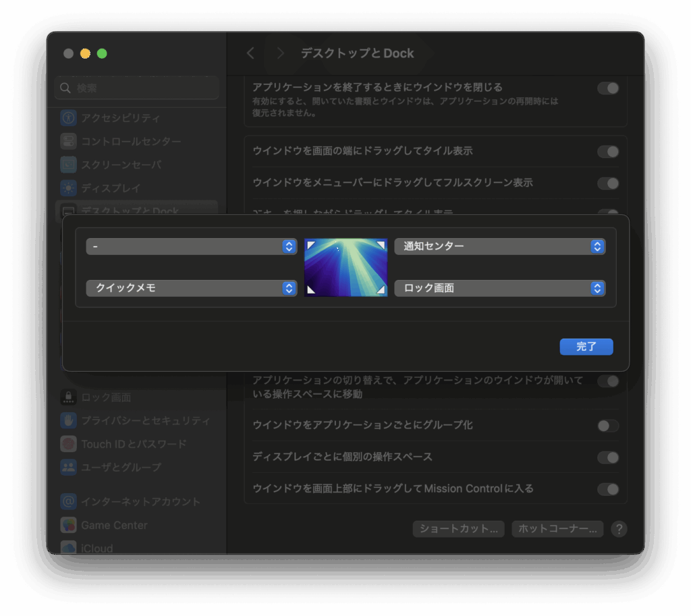Click the ショートカット... button

pyautogui.click(x=458, y=529)
